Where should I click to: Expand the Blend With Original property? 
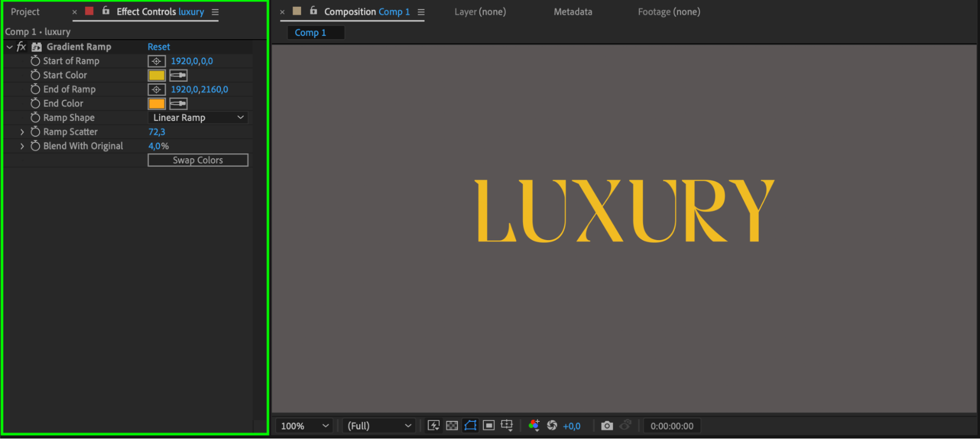click(x=22, y=146)
